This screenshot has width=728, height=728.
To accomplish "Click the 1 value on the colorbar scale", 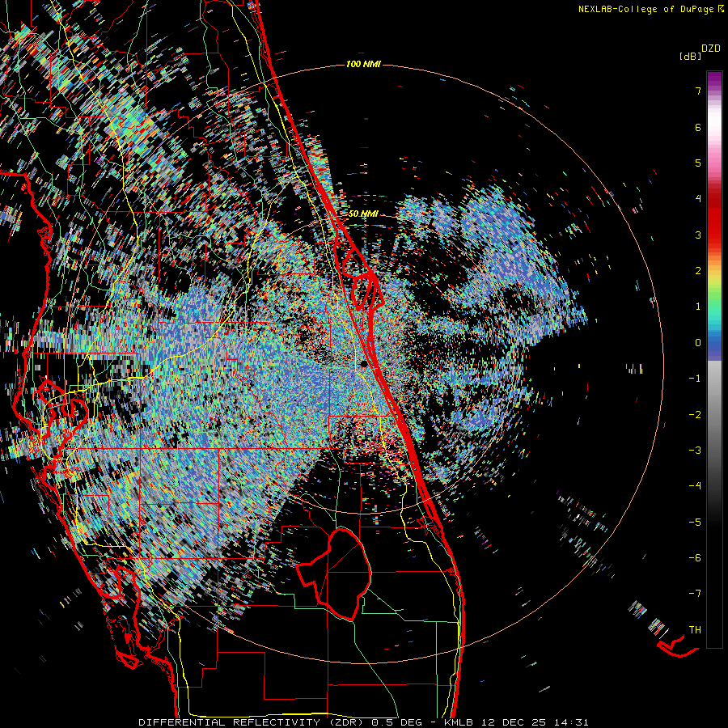I will click(698, 307).
